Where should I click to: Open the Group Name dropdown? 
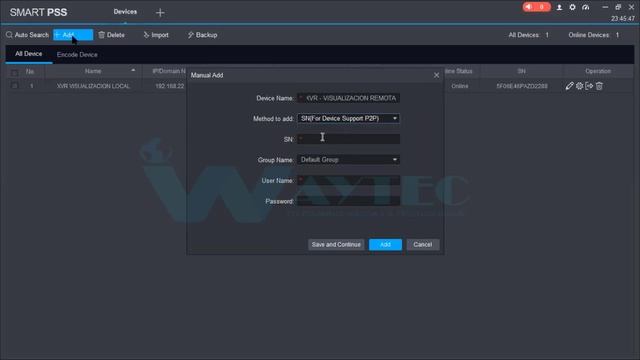pyautogui.click(x=348, y=160)
